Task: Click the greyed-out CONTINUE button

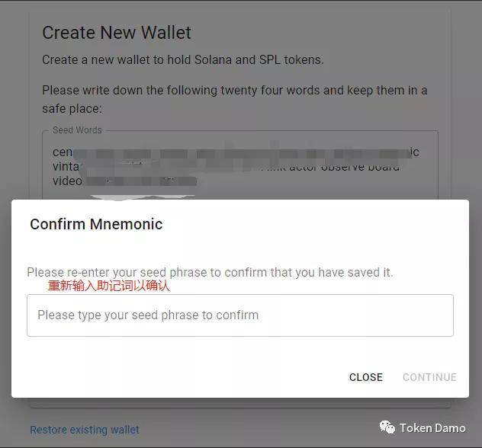Action: pos(429,377)
